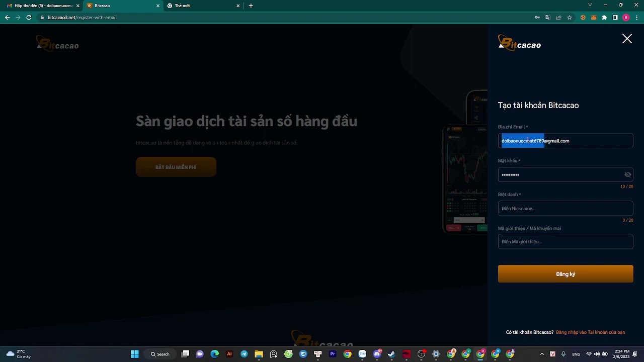Click the Điền Mã giới thiệu referral field
644x362 pixels.
566,241
